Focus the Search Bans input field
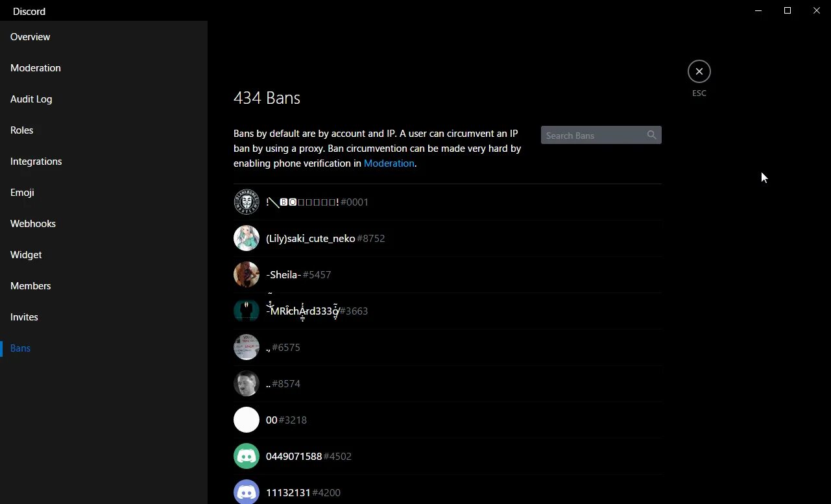This screenshot has height=504, width=831. click(x=601, y=135)
